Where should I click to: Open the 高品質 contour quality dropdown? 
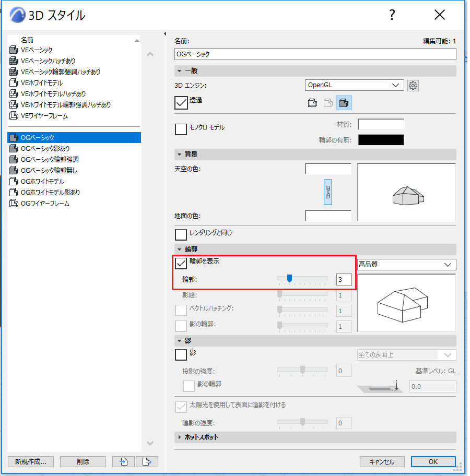[x=406, y=265]
